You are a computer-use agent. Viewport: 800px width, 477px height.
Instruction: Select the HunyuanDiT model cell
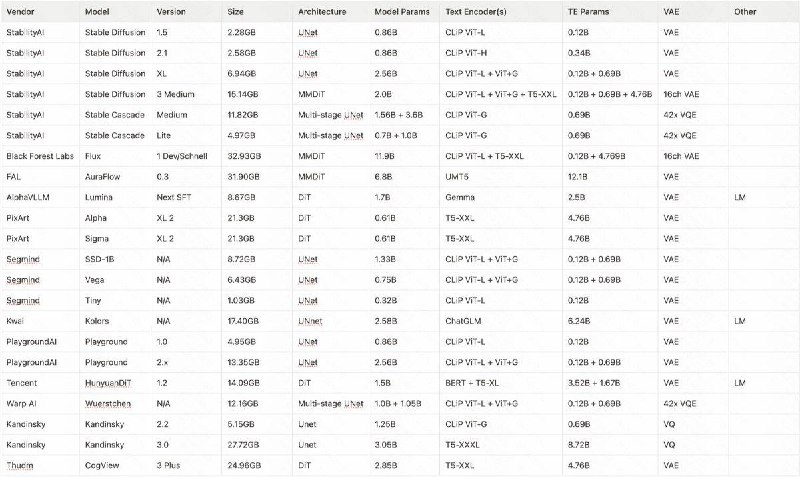point(109,382)
